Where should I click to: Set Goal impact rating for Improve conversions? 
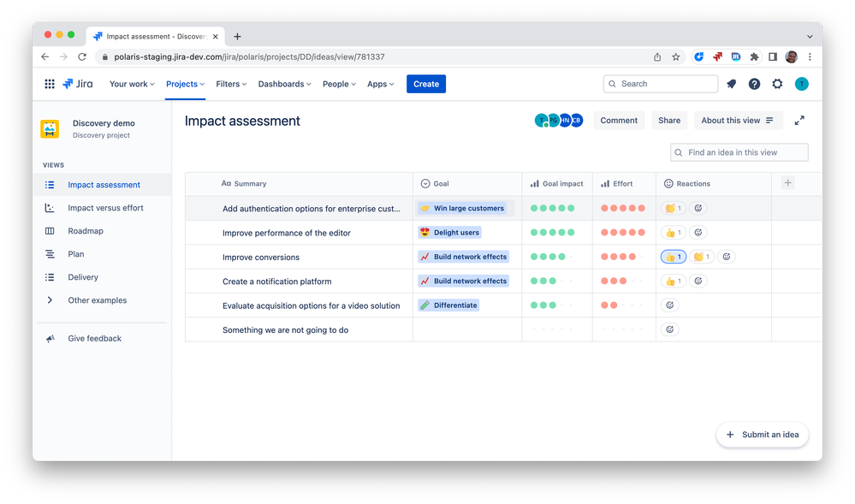coord(552,257)
